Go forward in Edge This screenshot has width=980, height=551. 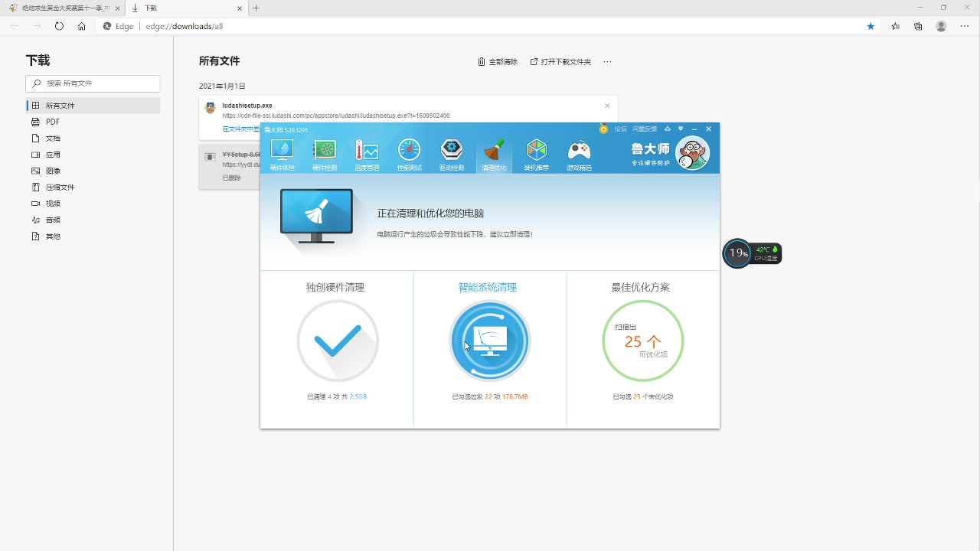click(x=37, y=26)
